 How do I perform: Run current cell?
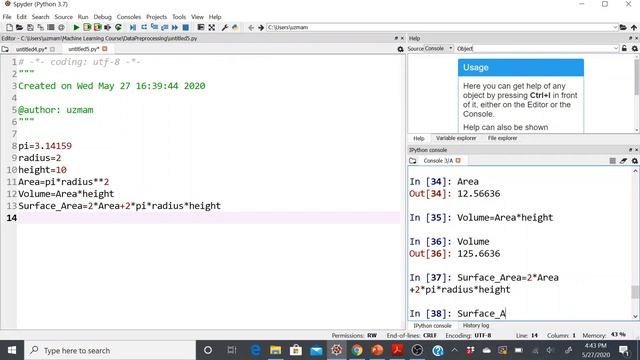[x=87, y=27]
